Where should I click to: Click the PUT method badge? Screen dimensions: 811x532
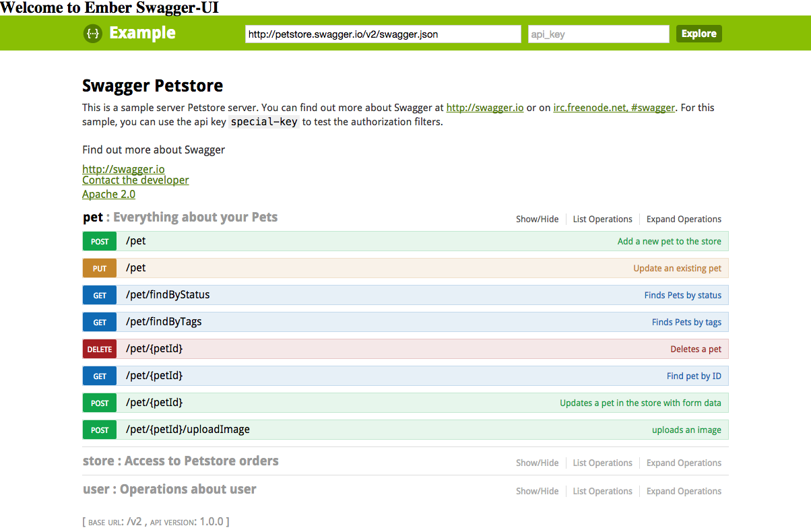(100, 268)
